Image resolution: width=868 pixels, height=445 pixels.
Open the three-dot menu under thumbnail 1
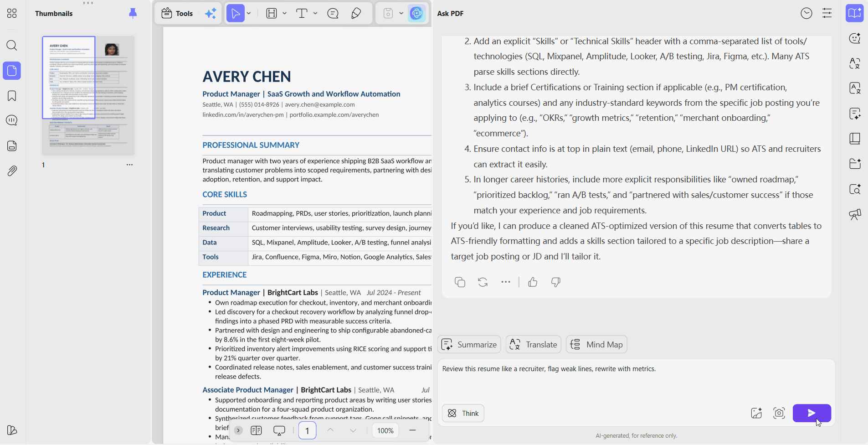point(129,165)
